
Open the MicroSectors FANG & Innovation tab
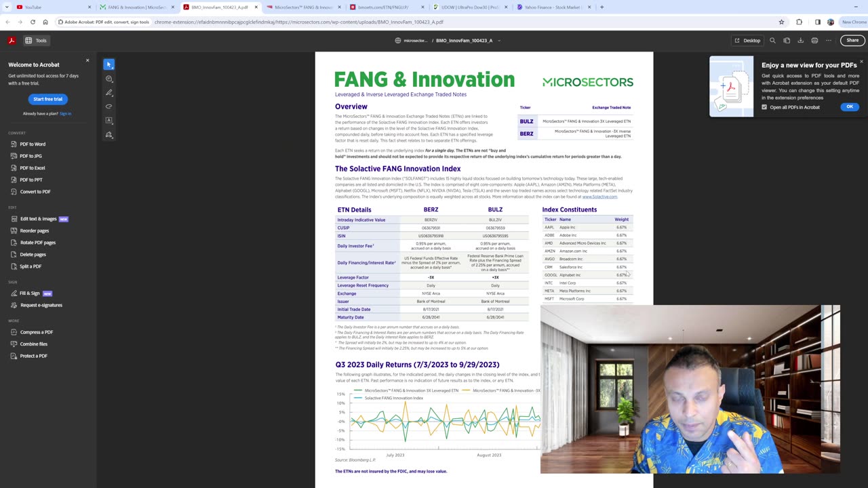[x=303, y=7]
